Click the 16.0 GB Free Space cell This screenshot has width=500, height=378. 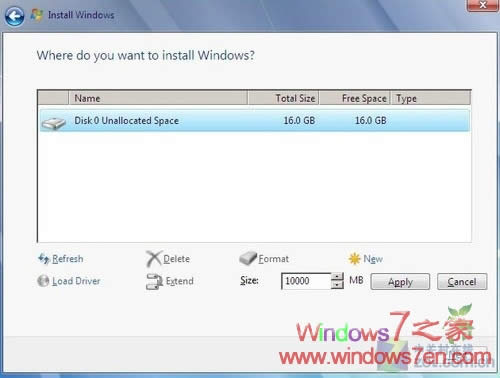pyautogui.click(x=371, y=120)
